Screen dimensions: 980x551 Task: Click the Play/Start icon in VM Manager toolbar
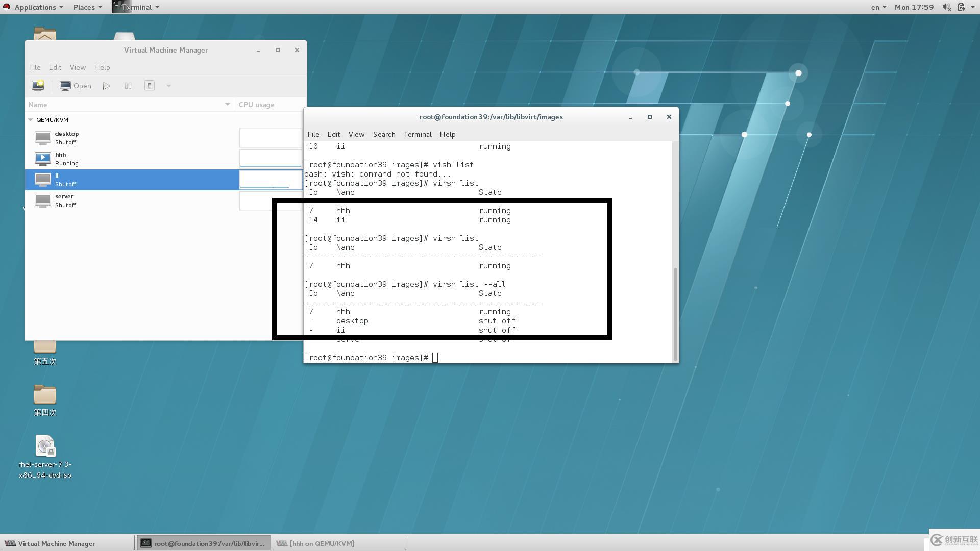point(107,85)
